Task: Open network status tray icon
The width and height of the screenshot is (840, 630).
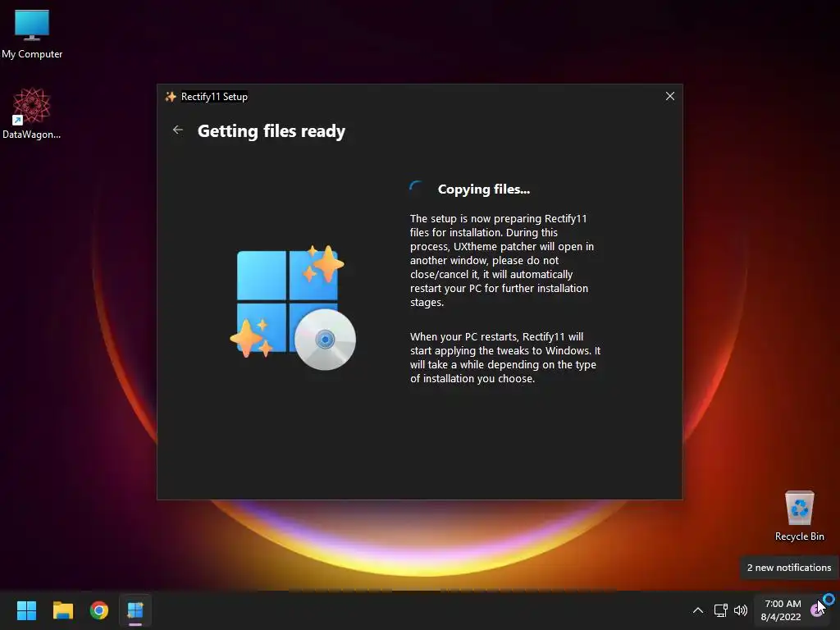Action: 720,610
